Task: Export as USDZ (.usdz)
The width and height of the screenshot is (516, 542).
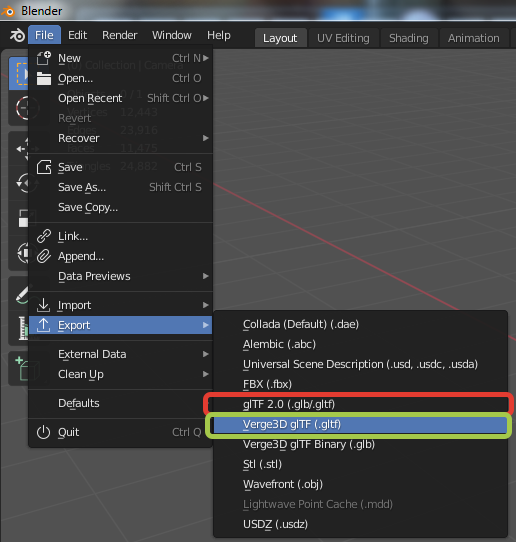Action: point(360,524)
